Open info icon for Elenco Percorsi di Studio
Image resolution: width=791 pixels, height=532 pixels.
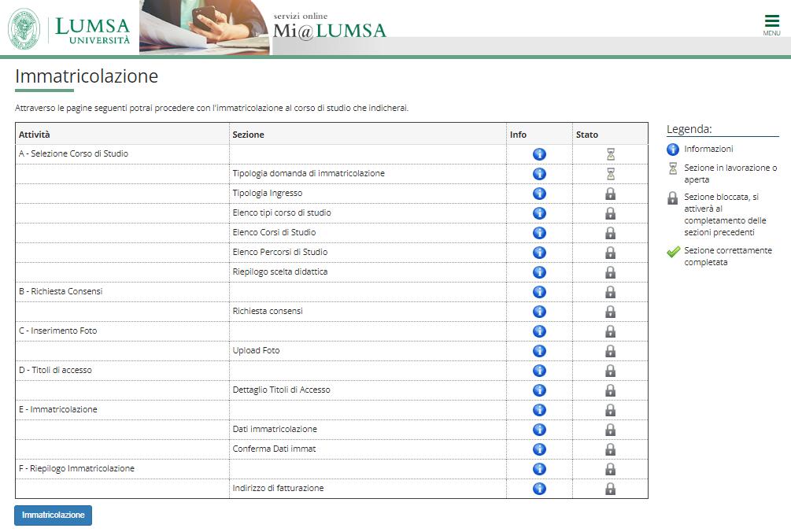(x=539, y=253)
